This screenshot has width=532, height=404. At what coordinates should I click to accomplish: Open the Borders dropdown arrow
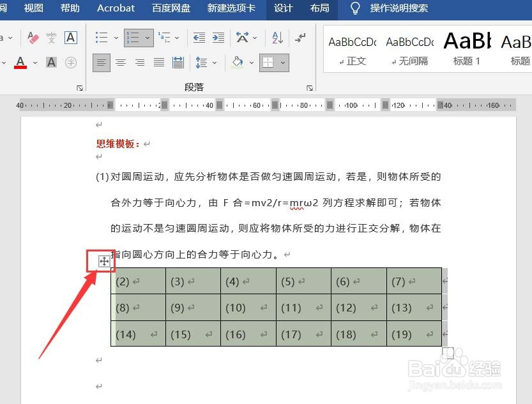(281, 62)
